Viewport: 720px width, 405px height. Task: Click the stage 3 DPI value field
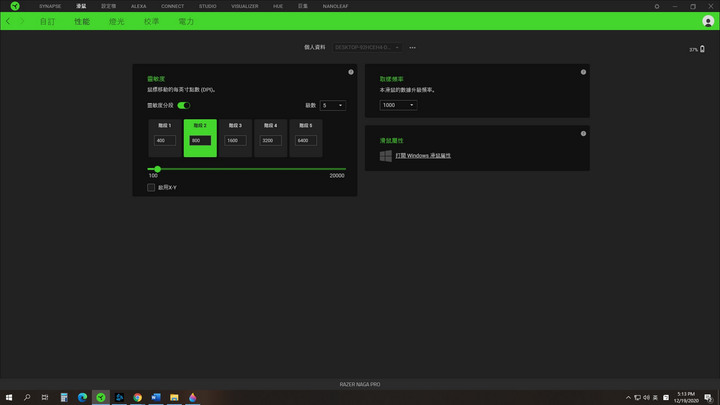(x=235, y=141)
